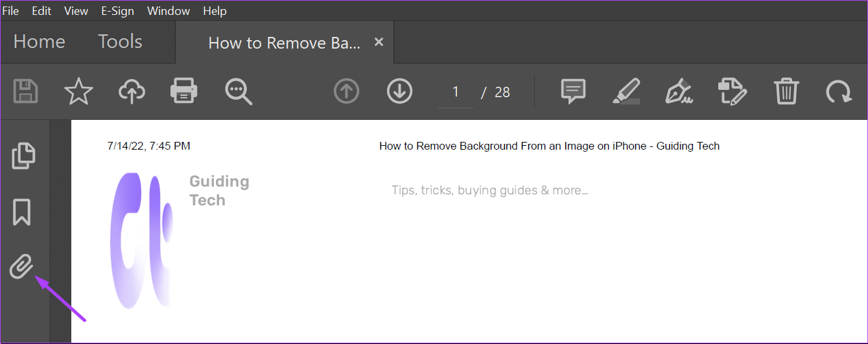
Task: Open the Page Thumbnails panel
Action: [23, 155]
